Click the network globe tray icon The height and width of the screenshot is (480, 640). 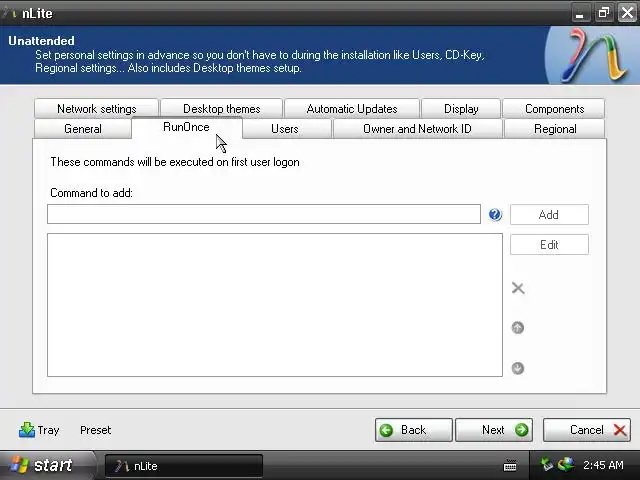566,464
